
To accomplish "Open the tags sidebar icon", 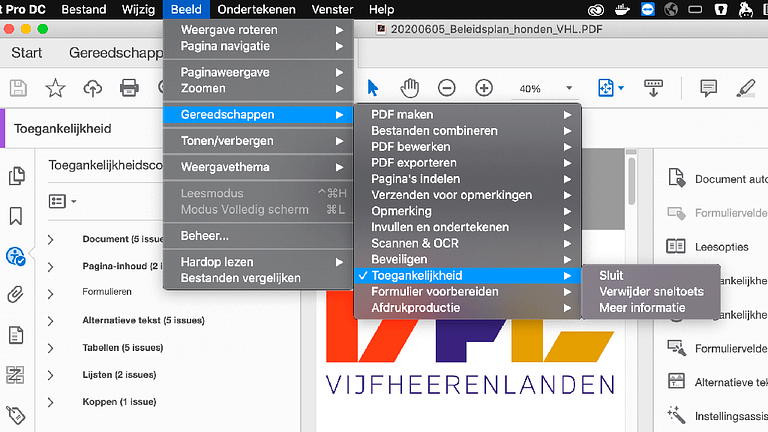I will click(16, 415).
